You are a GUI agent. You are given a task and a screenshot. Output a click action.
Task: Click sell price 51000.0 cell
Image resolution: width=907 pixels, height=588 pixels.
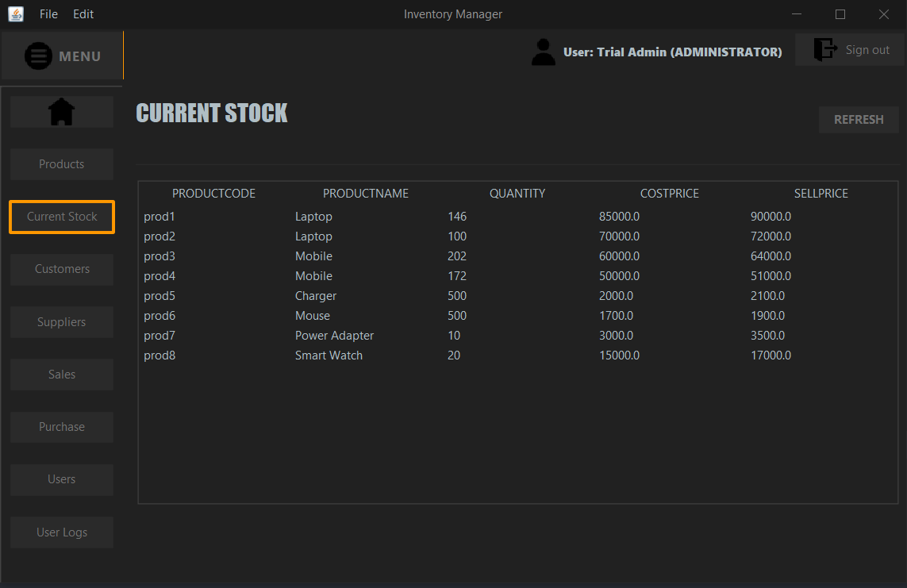821,276
